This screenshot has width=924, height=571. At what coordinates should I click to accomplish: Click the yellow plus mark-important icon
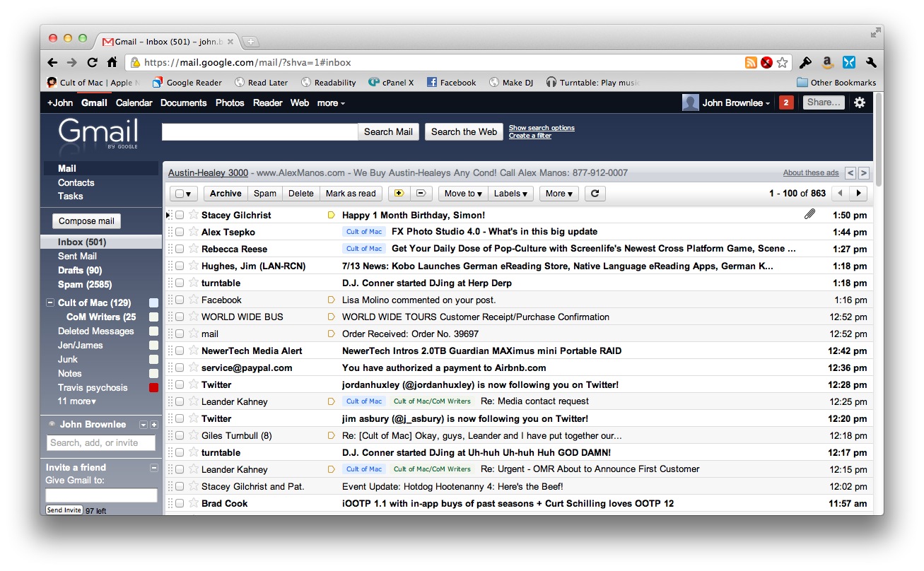398,194
